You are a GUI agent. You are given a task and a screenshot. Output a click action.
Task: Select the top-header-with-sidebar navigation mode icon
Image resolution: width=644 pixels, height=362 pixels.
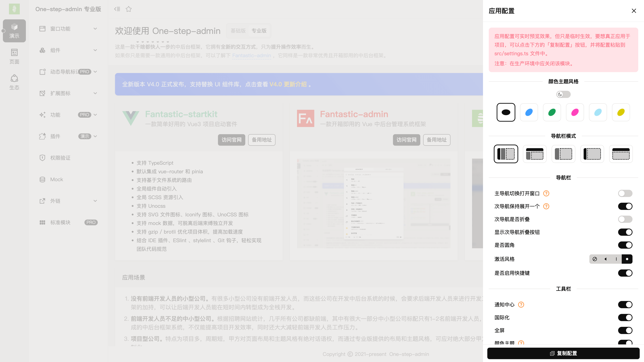coord(535,154)
